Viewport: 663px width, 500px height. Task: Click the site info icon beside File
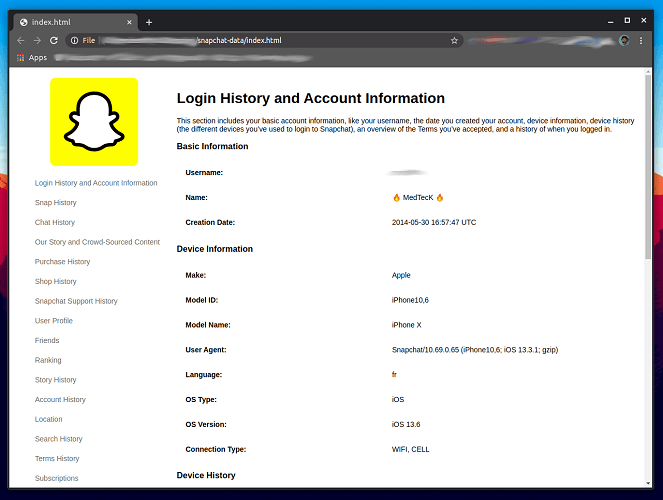tap(74, 41)
